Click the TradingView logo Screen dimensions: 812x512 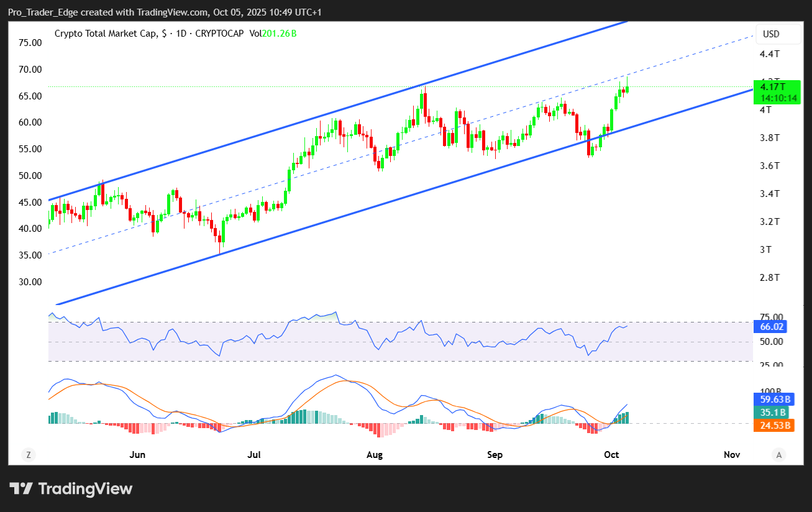(x=71, y=488)
